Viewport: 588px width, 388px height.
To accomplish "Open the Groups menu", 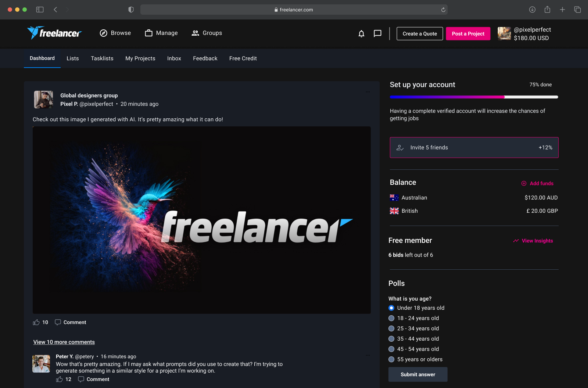I will pos(207,33).
